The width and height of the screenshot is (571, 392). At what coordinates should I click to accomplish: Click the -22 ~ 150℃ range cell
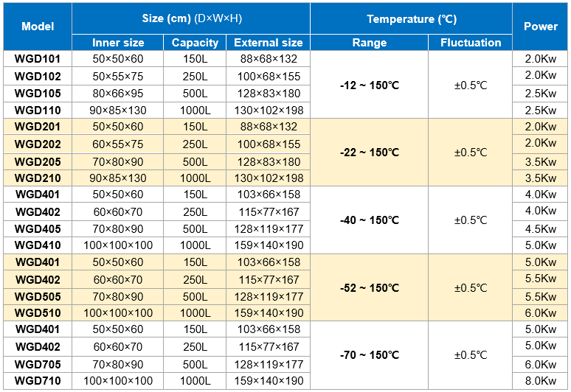(370, 153)
